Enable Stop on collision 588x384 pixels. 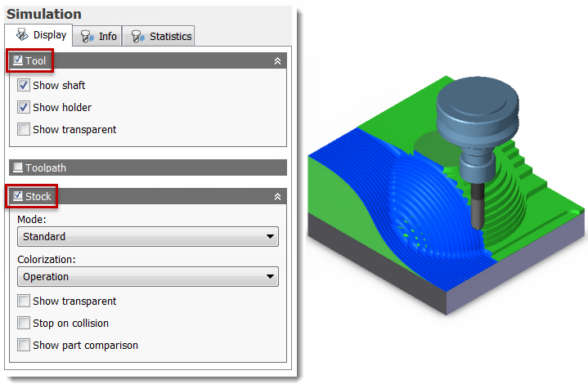pos(23,323)
